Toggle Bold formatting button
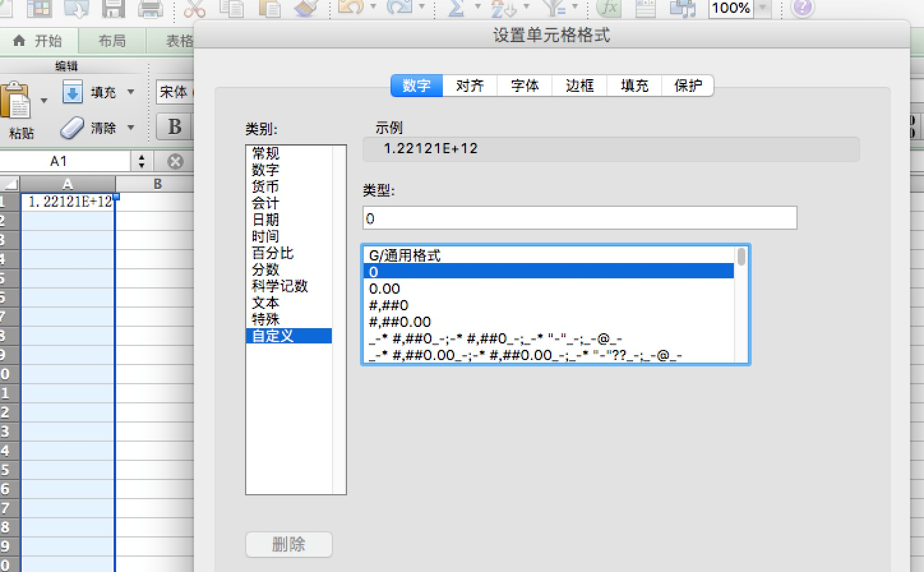This screenshot has height=572, width=924. pos(174,127)
